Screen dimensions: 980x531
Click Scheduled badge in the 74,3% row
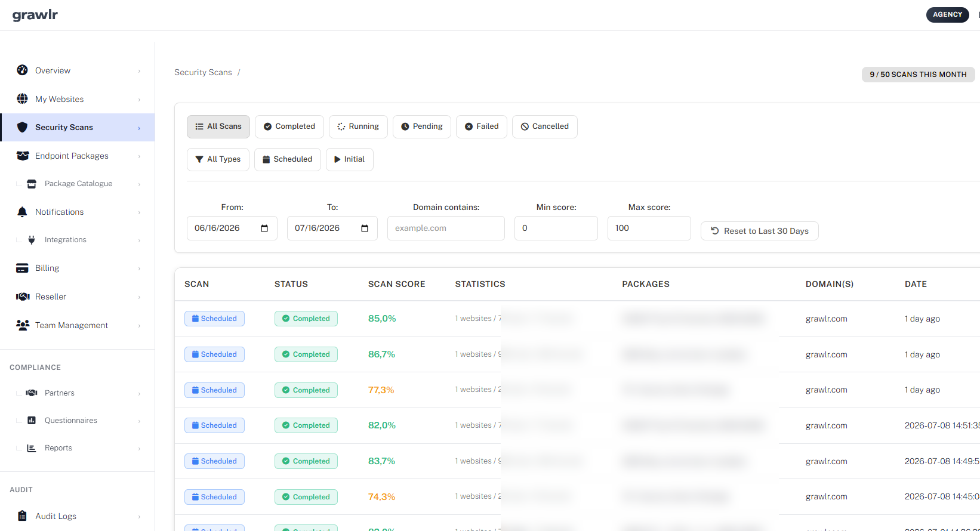point(214,497)
